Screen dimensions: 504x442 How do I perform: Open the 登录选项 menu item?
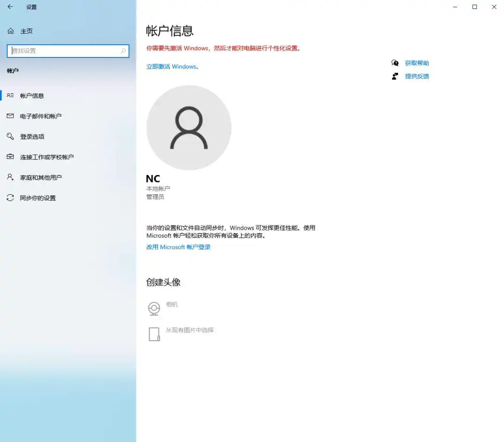32,137
